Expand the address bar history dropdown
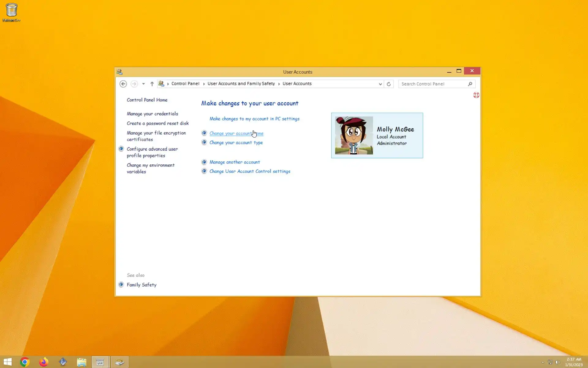 (380, 84)
